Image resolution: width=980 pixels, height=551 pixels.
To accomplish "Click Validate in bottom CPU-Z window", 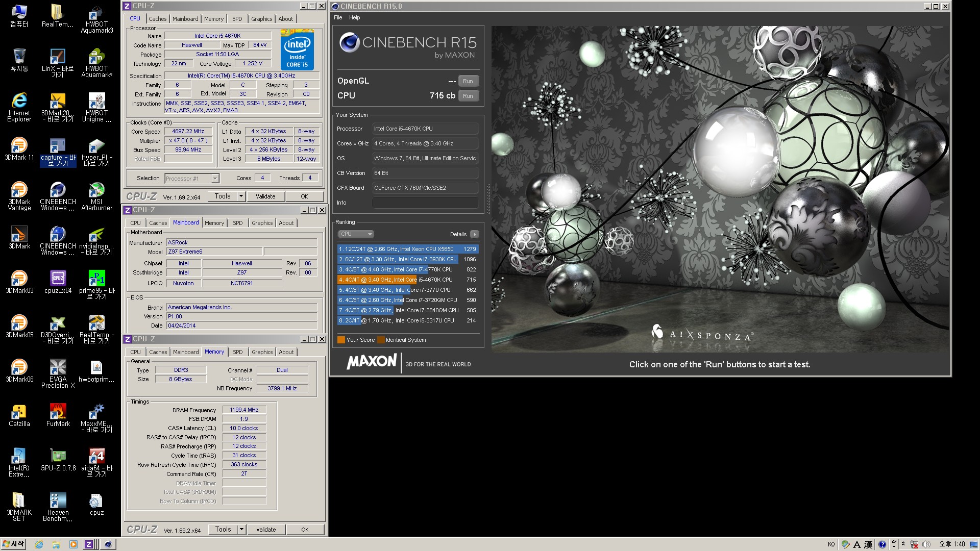I will click(x=266, y=530).
